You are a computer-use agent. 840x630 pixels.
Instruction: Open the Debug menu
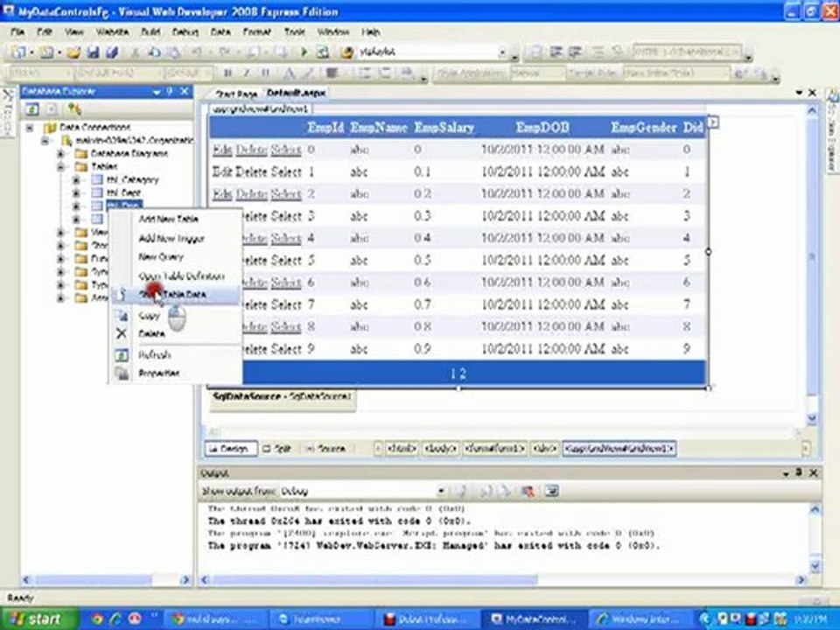click(x=185, y=32)
